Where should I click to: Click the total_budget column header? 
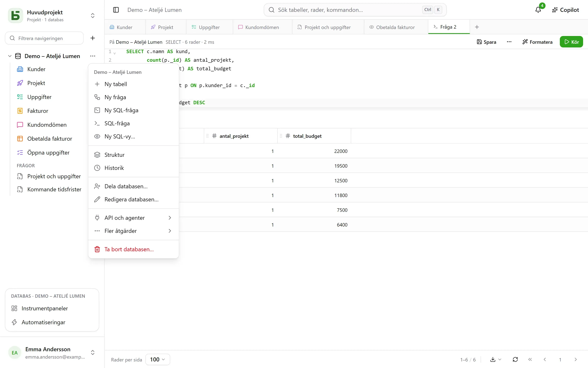(314, 136)
